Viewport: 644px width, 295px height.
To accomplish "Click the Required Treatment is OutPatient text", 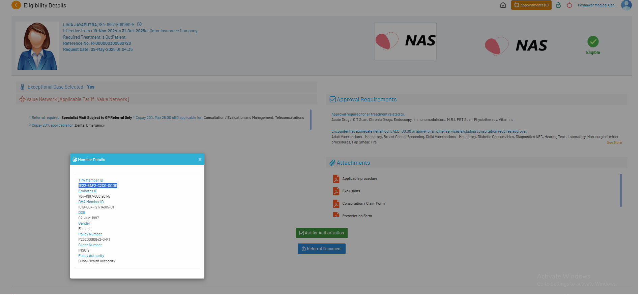I will [x=94, y=37].
